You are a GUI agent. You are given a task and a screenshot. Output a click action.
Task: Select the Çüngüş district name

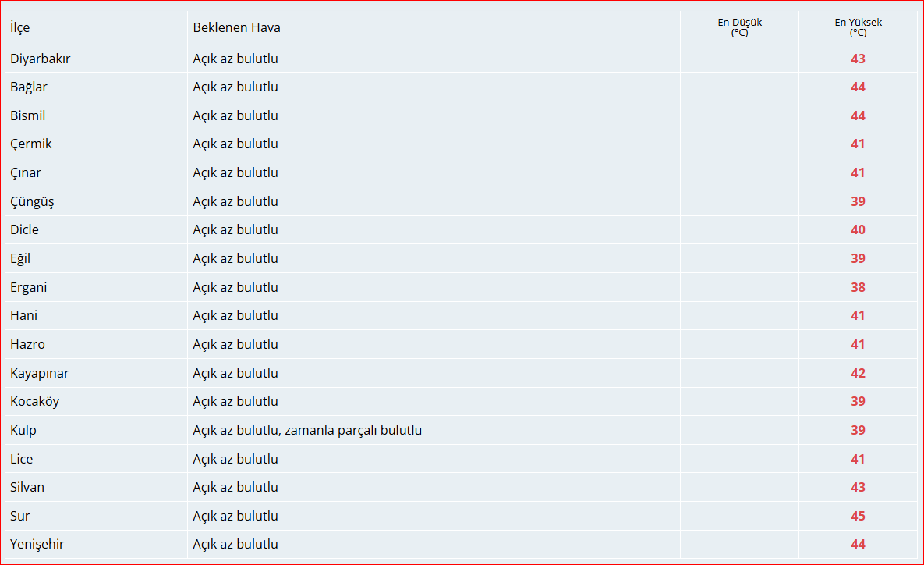[x=32, y=201]
